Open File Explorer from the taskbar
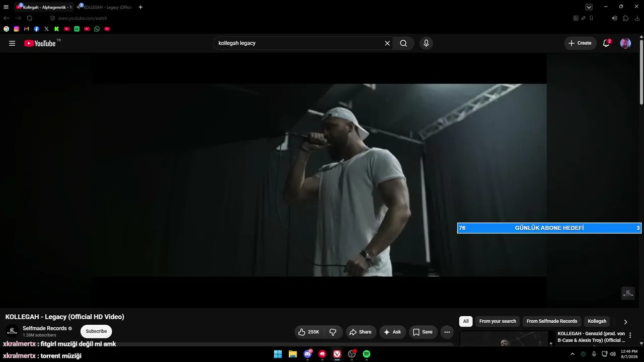Viewport: 644px width, 362px height. click(293, 354)
